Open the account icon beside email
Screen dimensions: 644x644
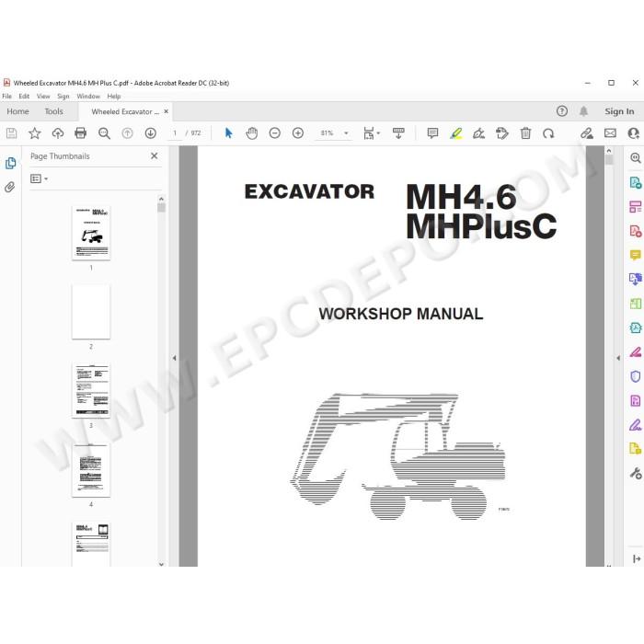633,133
